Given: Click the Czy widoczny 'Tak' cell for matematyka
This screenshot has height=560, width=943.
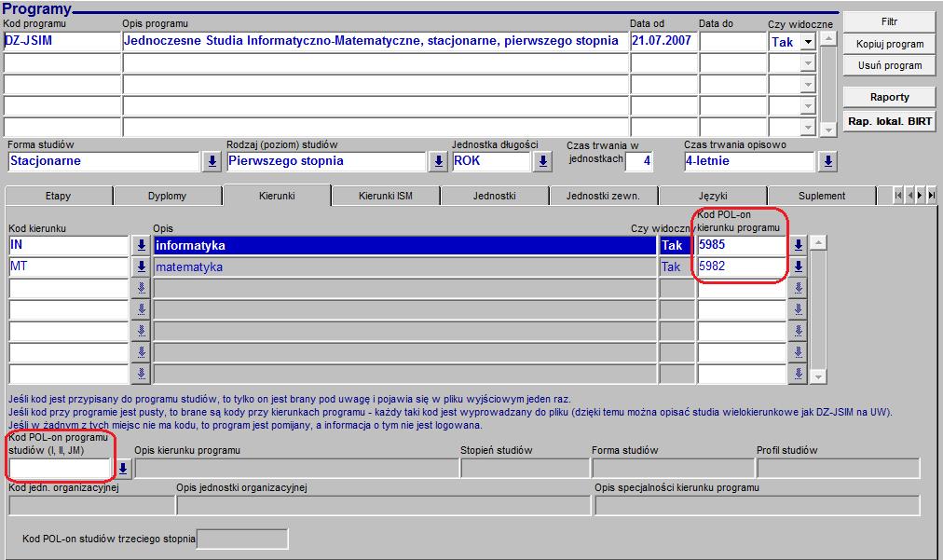Looking at the screenshot, I should 677,266.
